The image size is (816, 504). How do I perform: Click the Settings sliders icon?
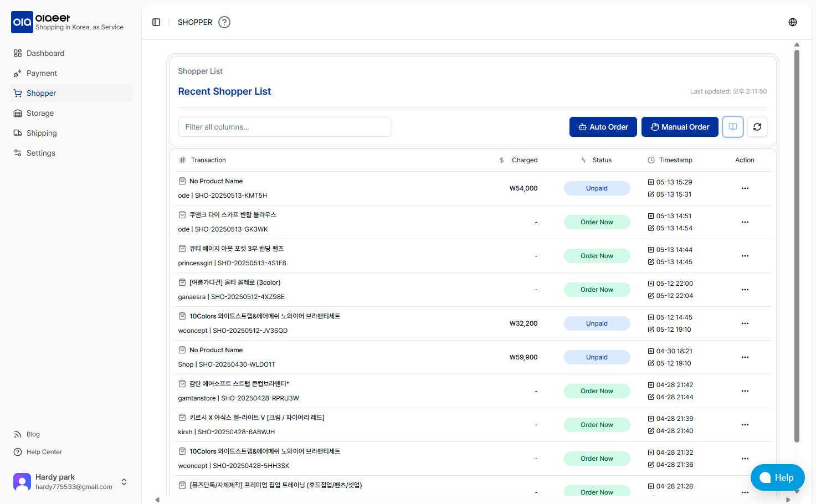[x=18, y=153]
